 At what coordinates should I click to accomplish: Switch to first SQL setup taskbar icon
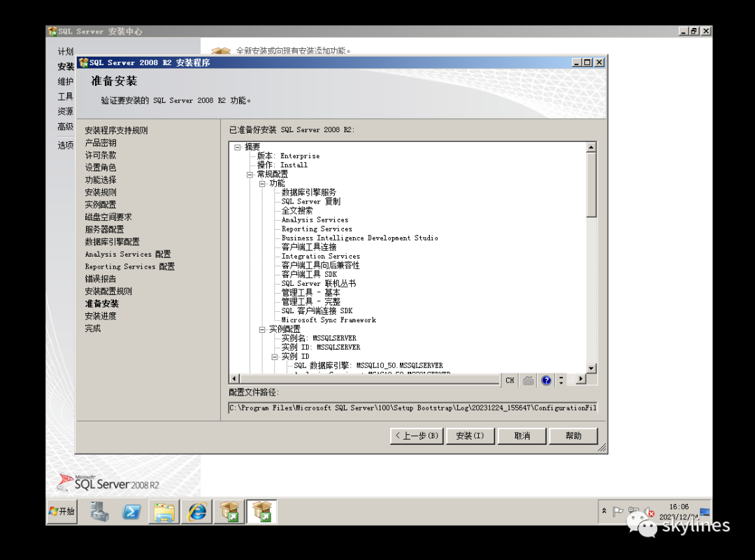230,511
